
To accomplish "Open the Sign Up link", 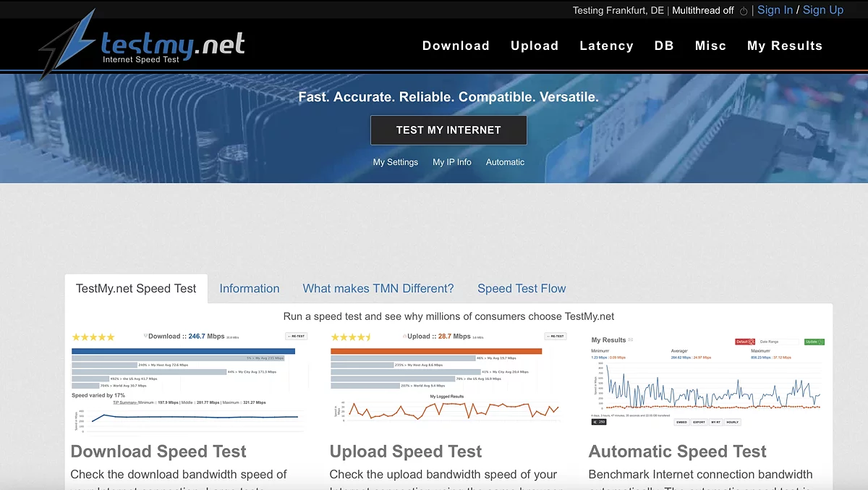I will point(823,10).
